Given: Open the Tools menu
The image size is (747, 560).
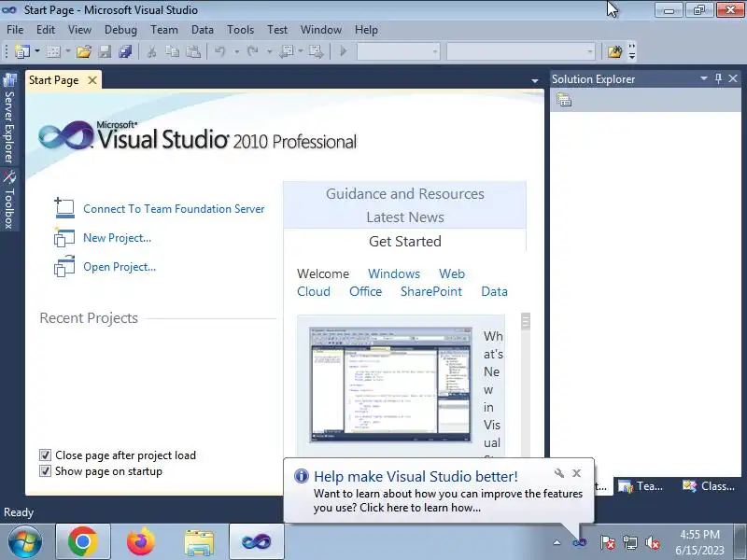Looking at the screenshot, I should pyautogui.click(x=240, y=30).
